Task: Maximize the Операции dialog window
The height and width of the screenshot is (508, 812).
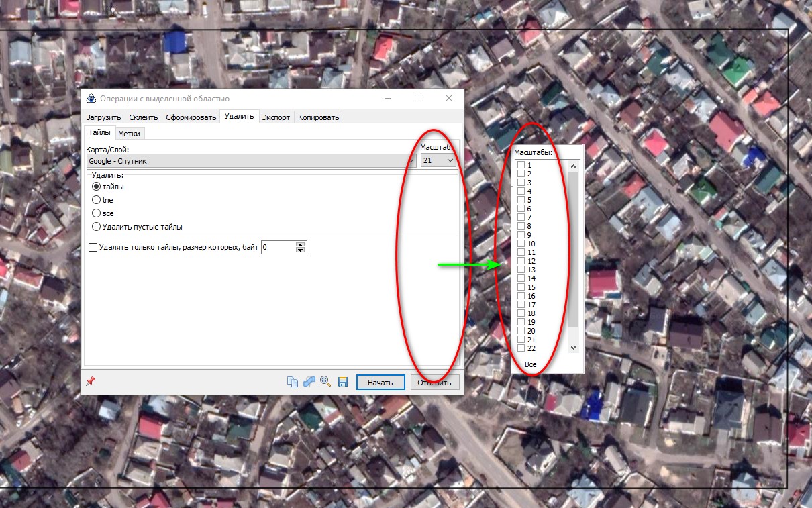Action: pos(418,98)
